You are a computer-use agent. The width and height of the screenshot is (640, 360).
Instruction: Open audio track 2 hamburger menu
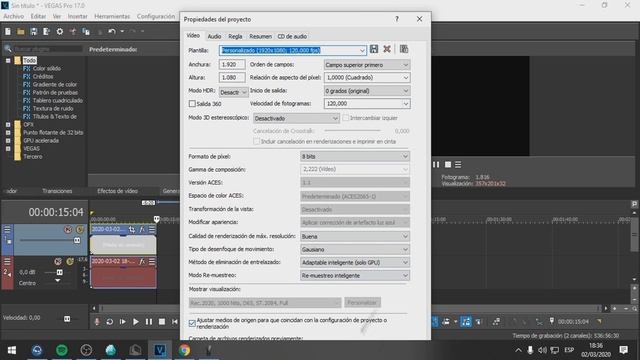7,261
